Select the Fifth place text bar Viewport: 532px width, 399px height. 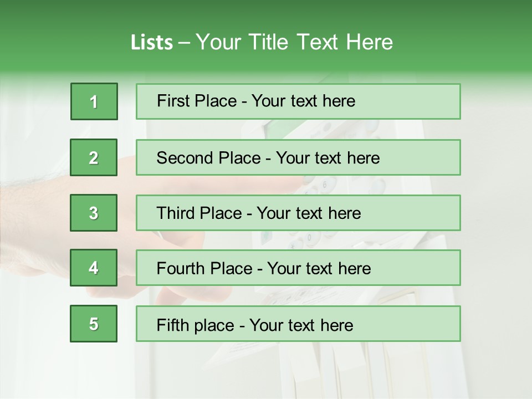click(298, 324)
